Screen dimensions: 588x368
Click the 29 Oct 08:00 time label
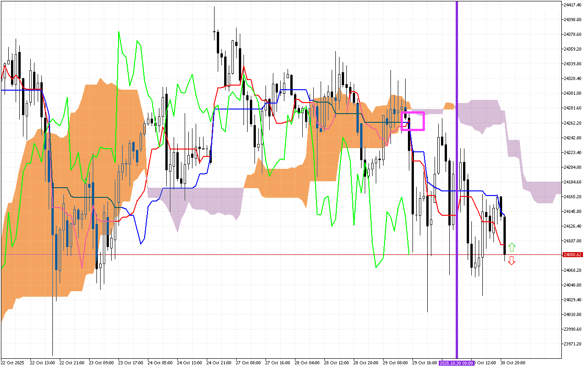point(395,363)
